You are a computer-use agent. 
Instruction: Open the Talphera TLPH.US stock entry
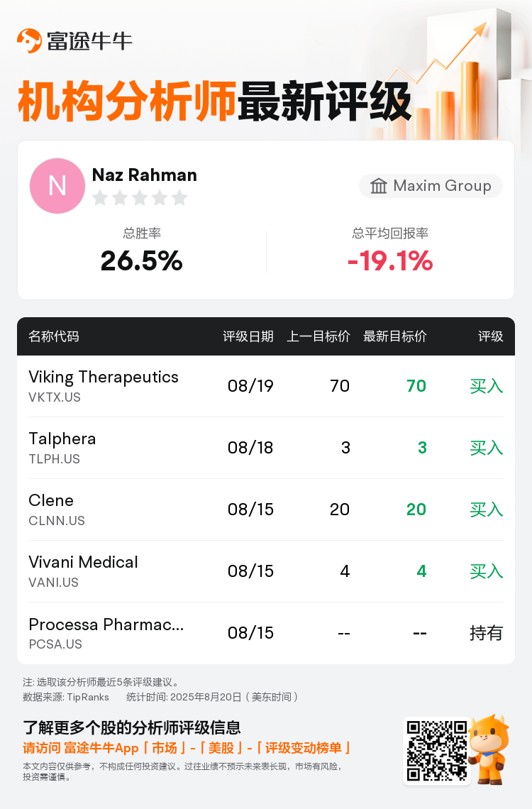pyautogui.click(x=266, y=448)
